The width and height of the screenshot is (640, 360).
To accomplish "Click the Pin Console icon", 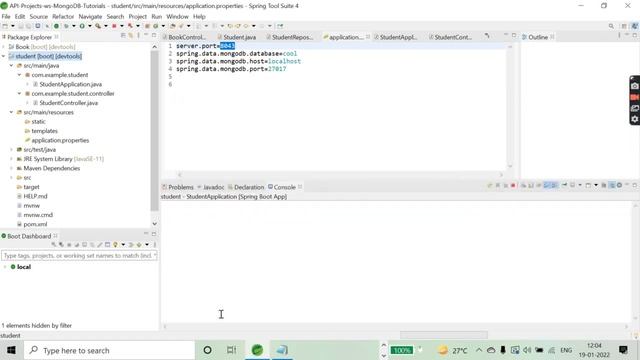I will [x=564, y=185].
